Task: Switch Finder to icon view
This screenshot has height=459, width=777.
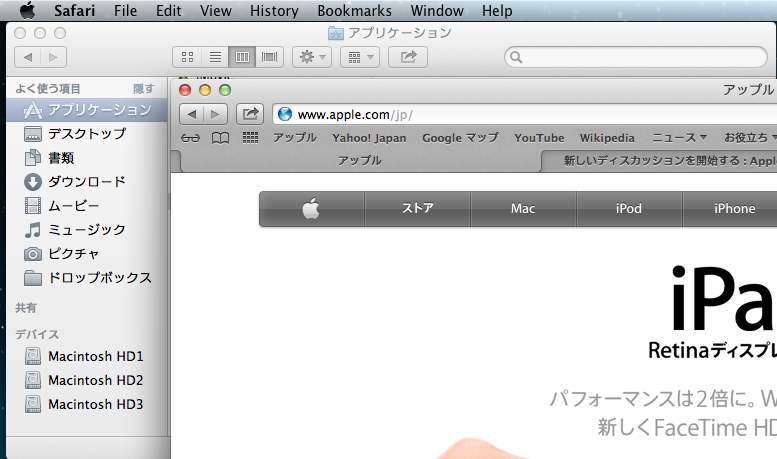Action: coord(187,57)
